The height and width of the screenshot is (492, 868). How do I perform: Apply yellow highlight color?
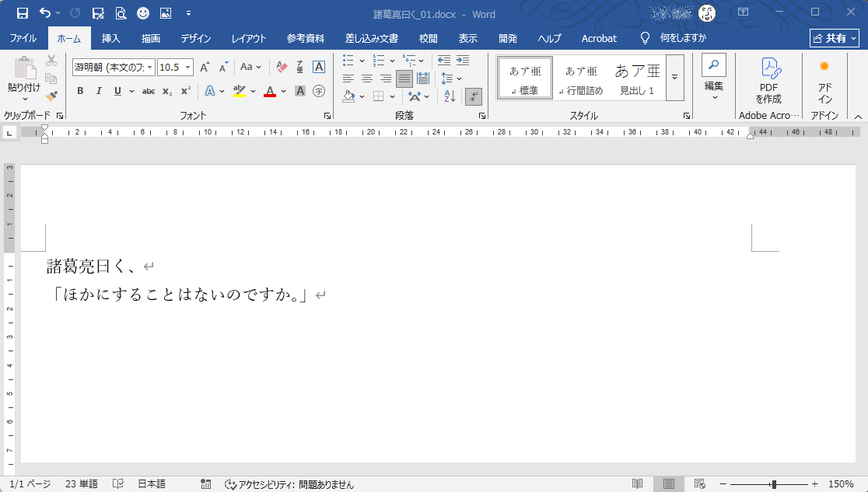pyautogui.click(x=239, y=91)
